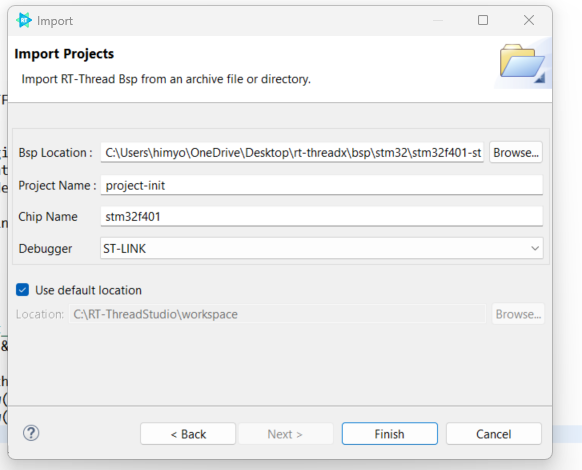Click the 'Use default location' label text
This screenshot has height=470, width=582.
coord(88,290)
